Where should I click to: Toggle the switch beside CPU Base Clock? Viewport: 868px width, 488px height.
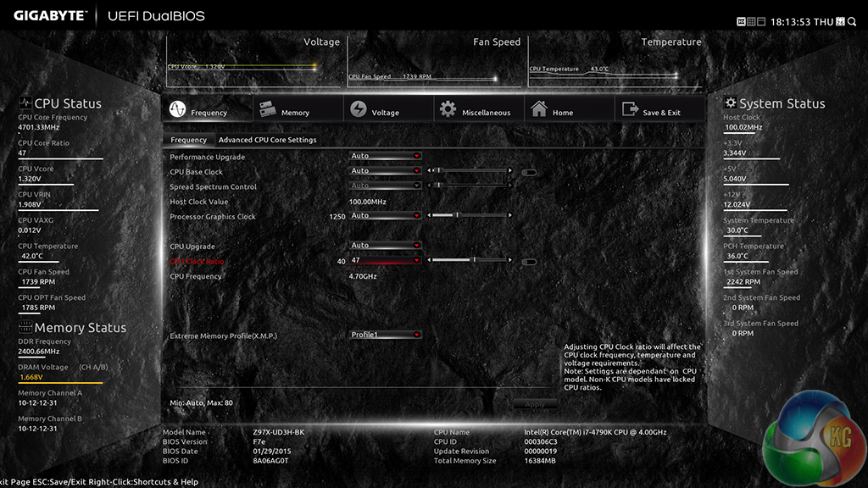click(x=529, y=172)
